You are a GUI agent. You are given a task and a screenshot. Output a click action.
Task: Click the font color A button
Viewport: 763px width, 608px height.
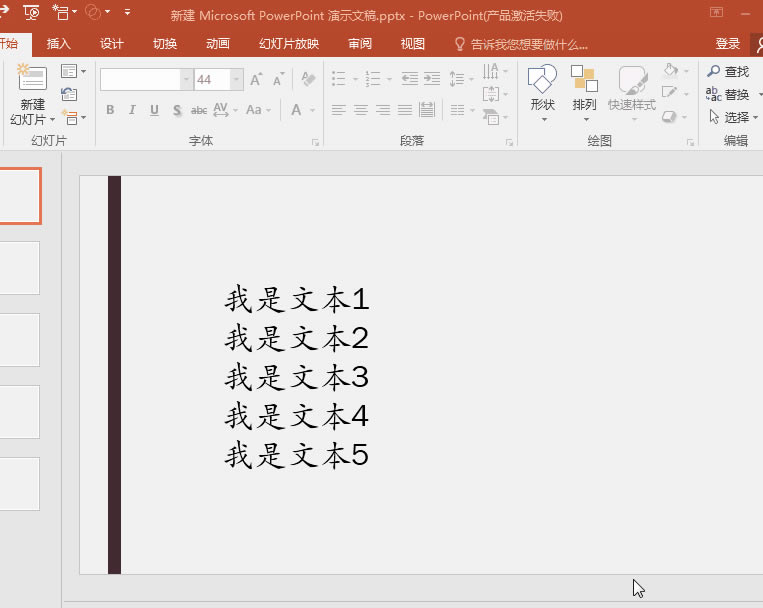(x=297, y=110)
